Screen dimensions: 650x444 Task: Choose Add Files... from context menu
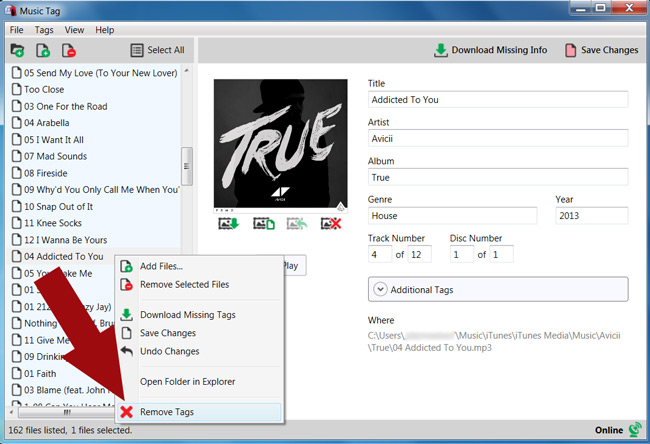(x=199, y=266)
